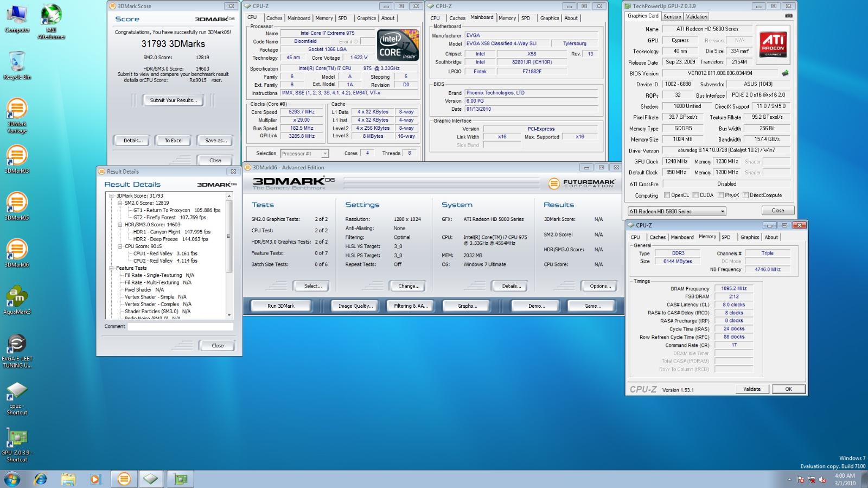Click the GPU-Z camera screenshot icon
868x488 pixels.
coord(789,16)
